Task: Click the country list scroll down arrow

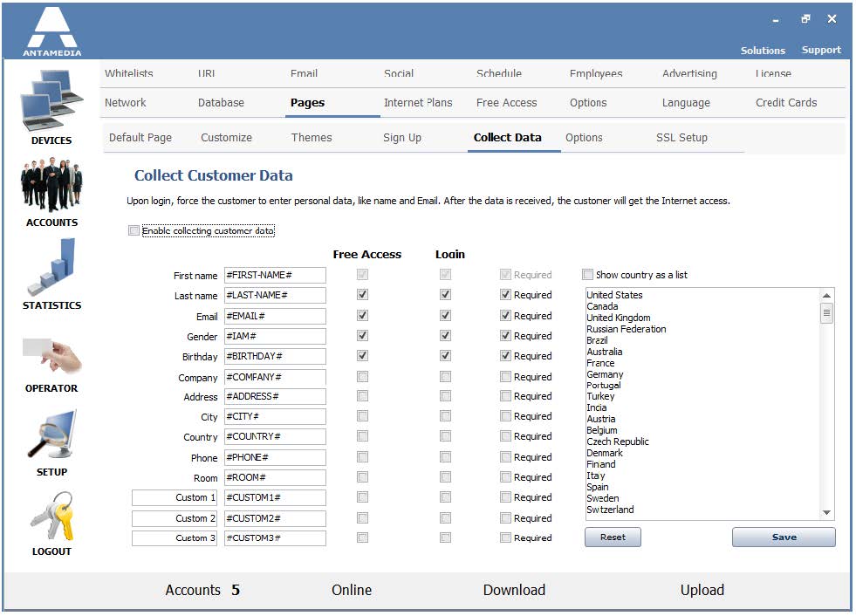Action: point(826,512)
